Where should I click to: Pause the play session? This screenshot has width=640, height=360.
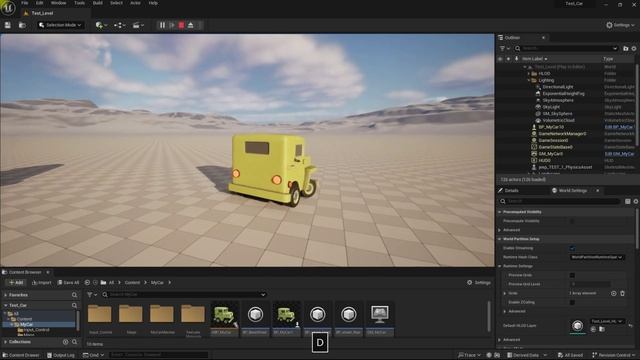[x=162, y=25]
